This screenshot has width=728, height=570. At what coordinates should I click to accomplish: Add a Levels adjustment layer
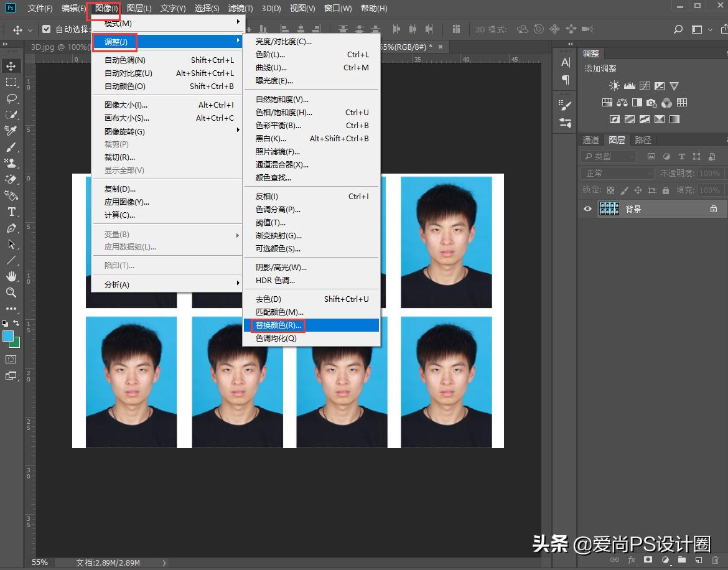[x=630, y=85]
